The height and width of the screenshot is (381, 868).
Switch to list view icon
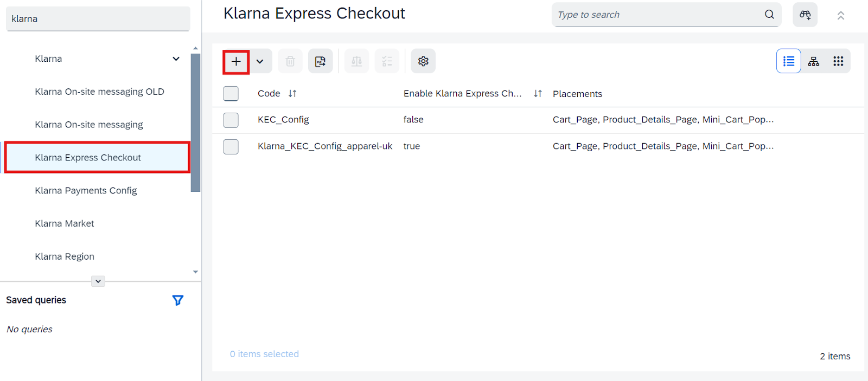[789, 61]
